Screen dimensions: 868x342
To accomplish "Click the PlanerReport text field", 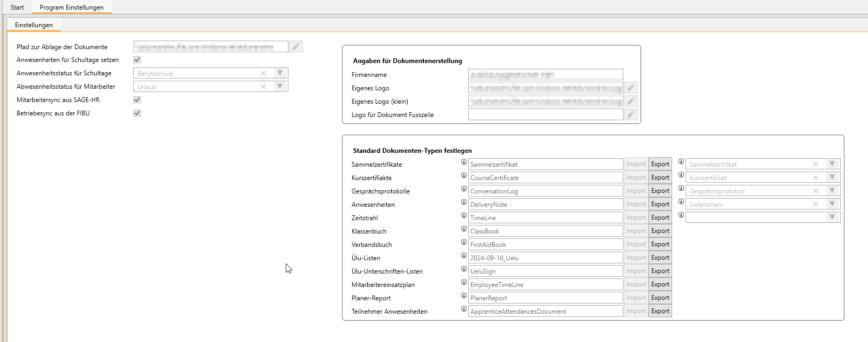I will point(546,298).
